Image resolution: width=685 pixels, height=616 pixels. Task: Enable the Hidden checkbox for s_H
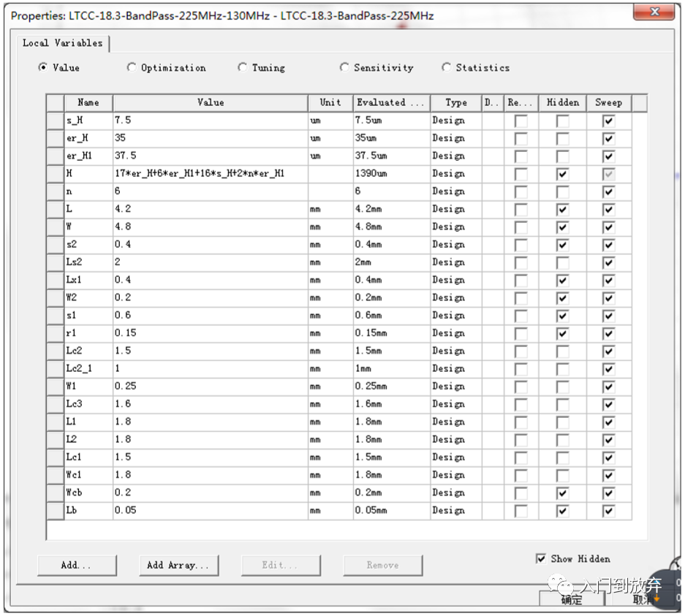562,121
